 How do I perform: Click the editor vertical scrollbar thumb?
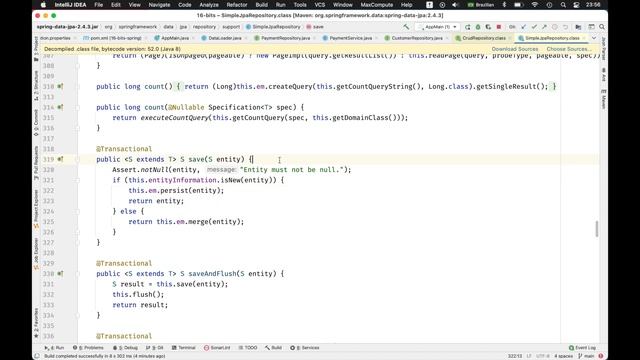(597, 229)
